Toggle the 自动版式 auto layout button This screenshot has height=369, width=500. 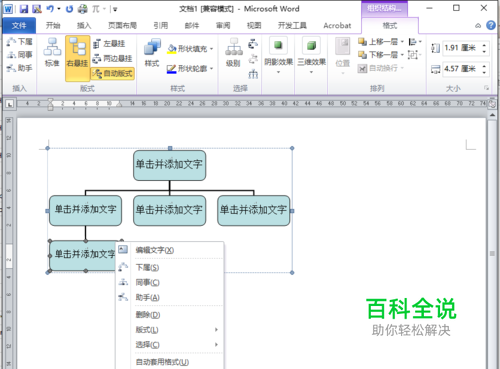click(x=113, y=73)
